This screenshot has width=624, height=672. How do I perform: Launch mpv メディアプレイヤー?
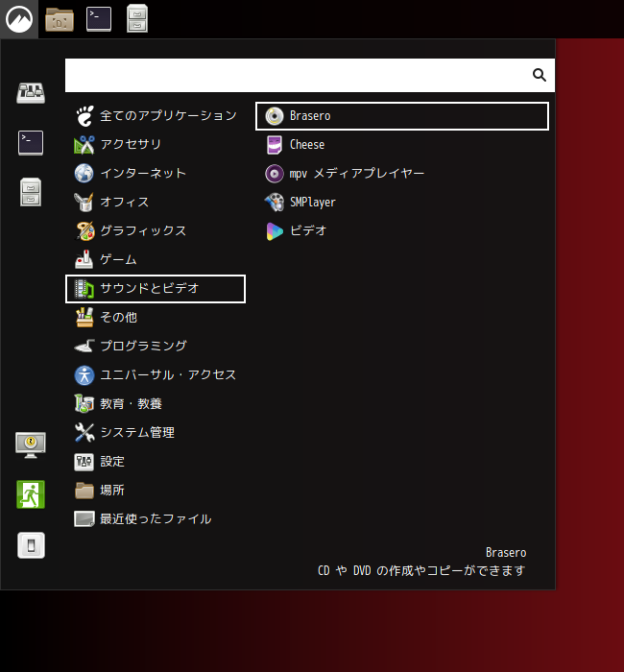coord(402,174)
